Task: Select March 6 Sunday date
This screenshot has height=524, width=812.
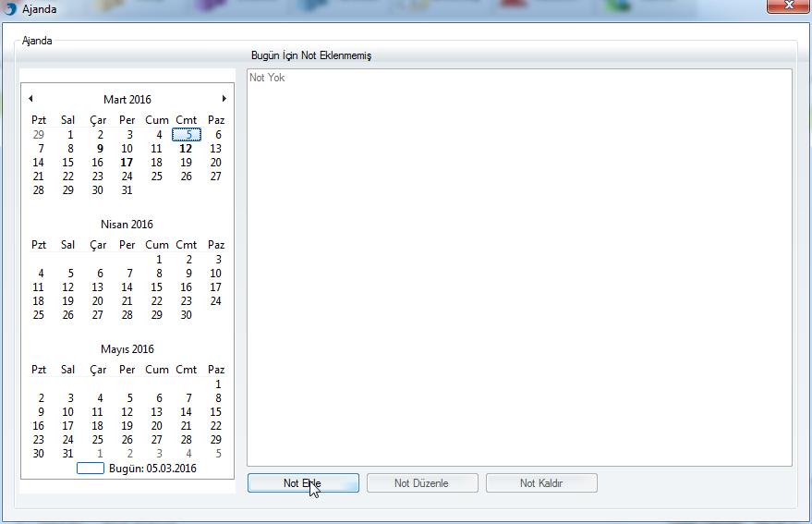Action: (219, 135)
